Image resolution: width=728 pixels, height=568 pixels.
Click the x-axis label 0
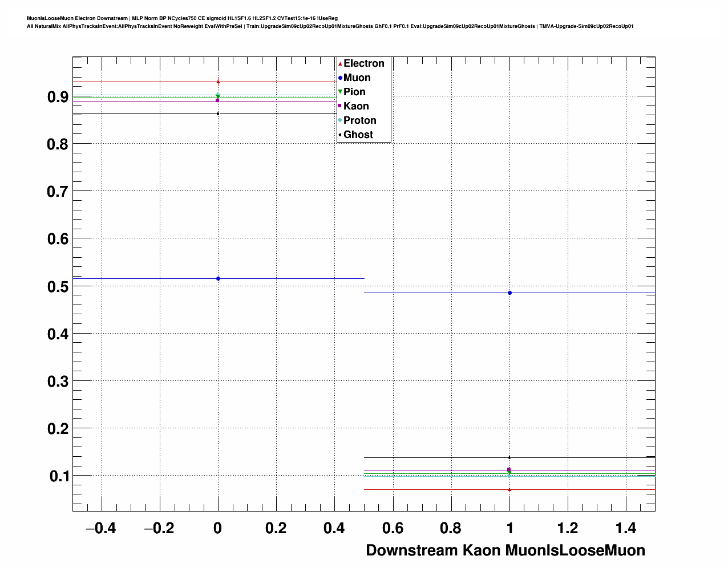217,529
